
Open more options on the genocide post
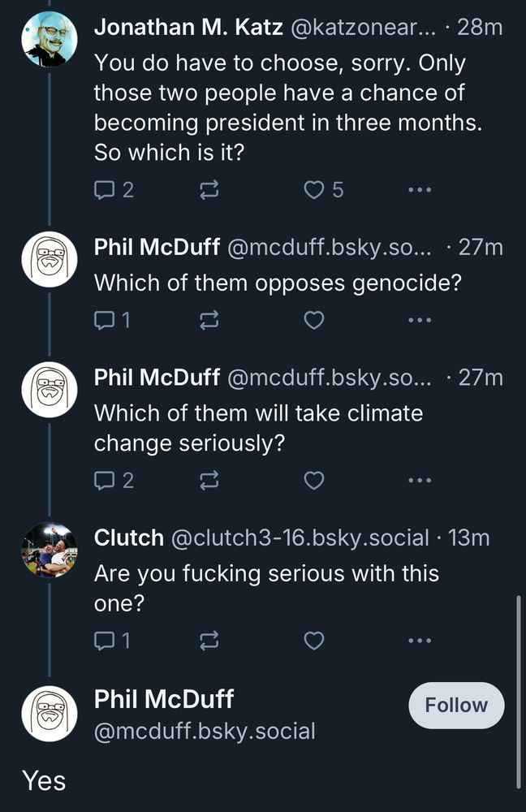click(x=419, y=319)
